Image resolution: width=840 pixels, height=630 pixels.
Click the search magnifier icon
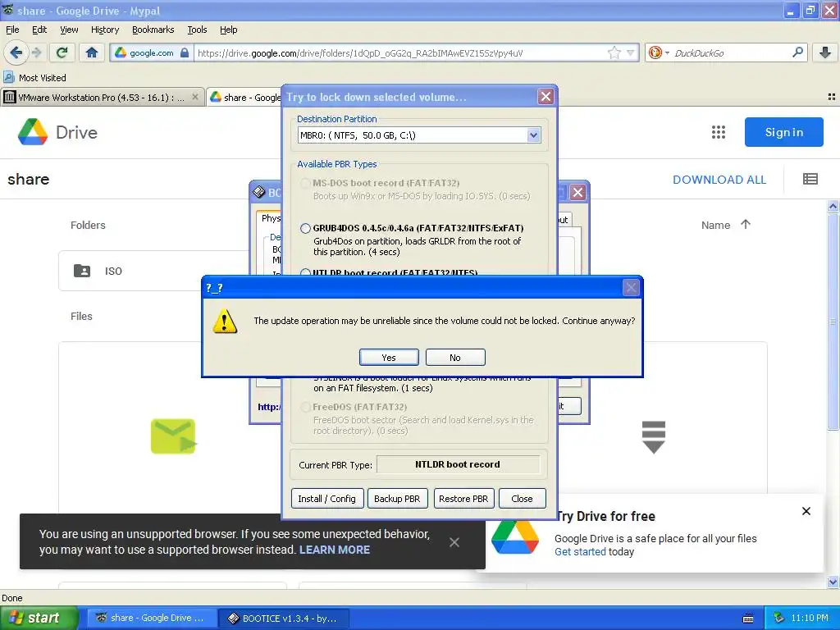(x=797, y=52)
